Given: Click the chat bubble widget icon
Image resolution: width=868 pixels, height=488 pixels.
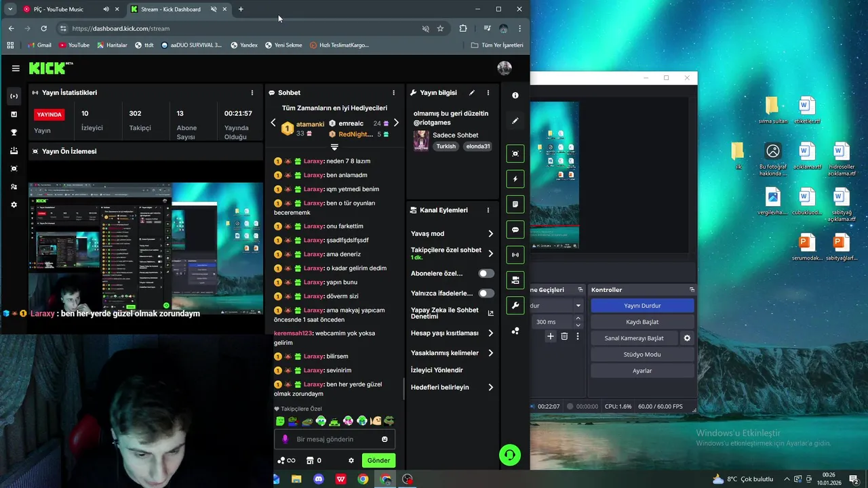Looking at the screenshot, I should (x=515, y=230).
